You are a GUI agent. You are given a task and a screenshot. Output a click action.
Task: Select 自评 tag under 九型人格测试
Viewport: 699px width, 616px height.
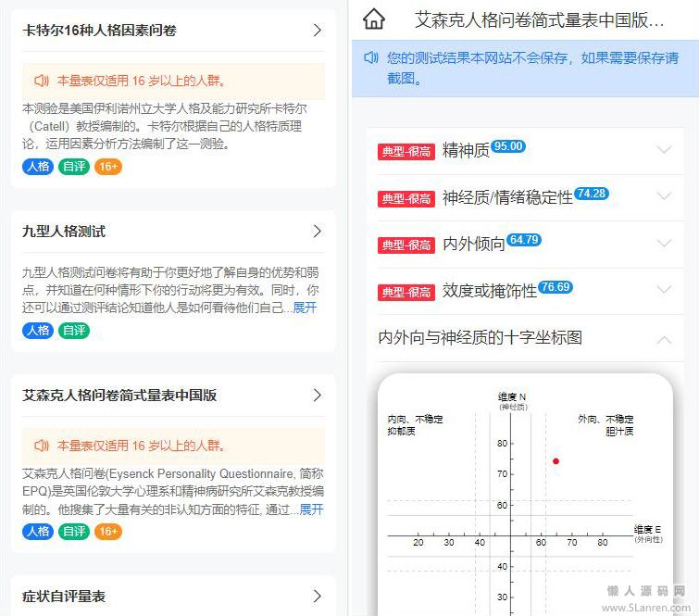pyautogui.click(x=74, y=331)
